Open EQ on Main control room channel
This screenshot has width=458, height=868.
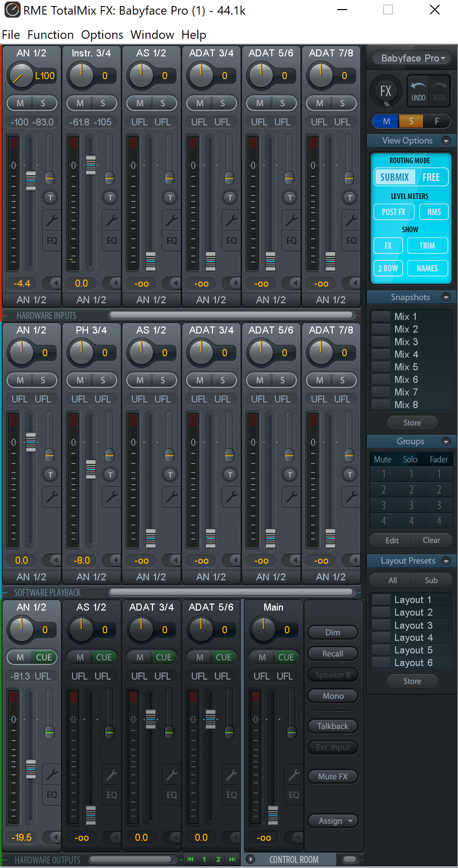point(294,795)
